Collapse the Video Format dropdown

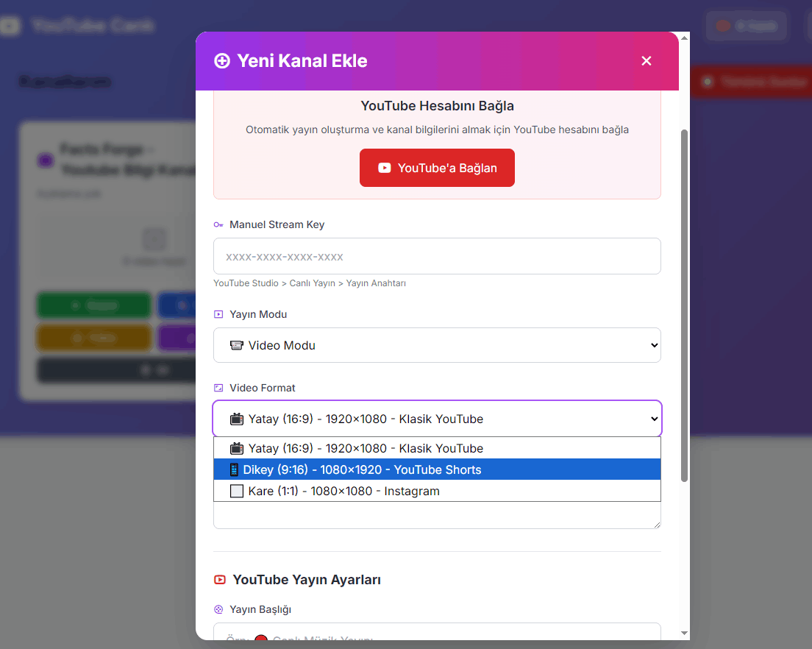tap(437, 419)
